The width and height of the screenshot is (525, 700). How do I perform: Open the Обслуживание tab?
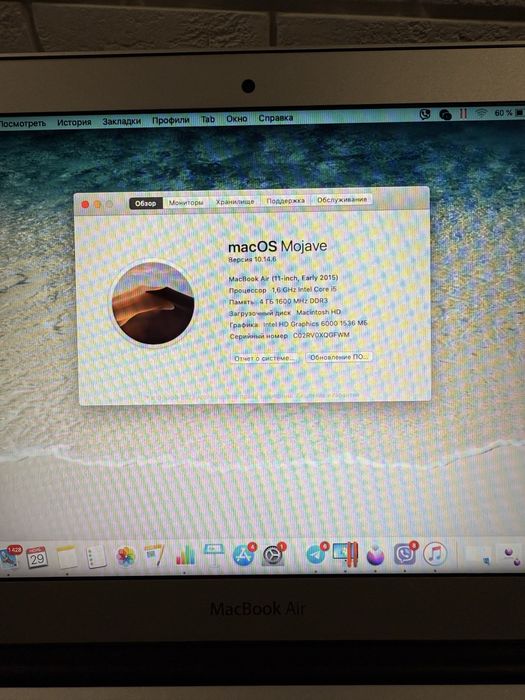coord(342,200)
